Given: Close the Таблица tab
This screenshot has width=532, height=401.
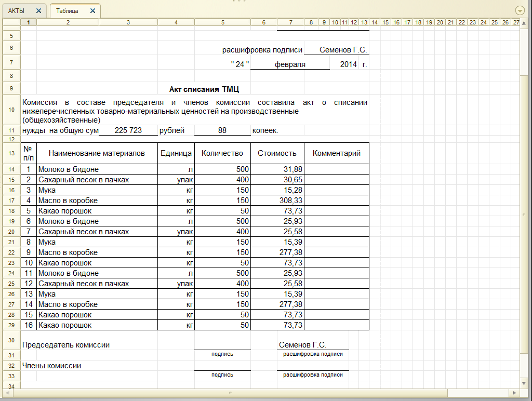Looking at the screenshot, I should (92, 11).
